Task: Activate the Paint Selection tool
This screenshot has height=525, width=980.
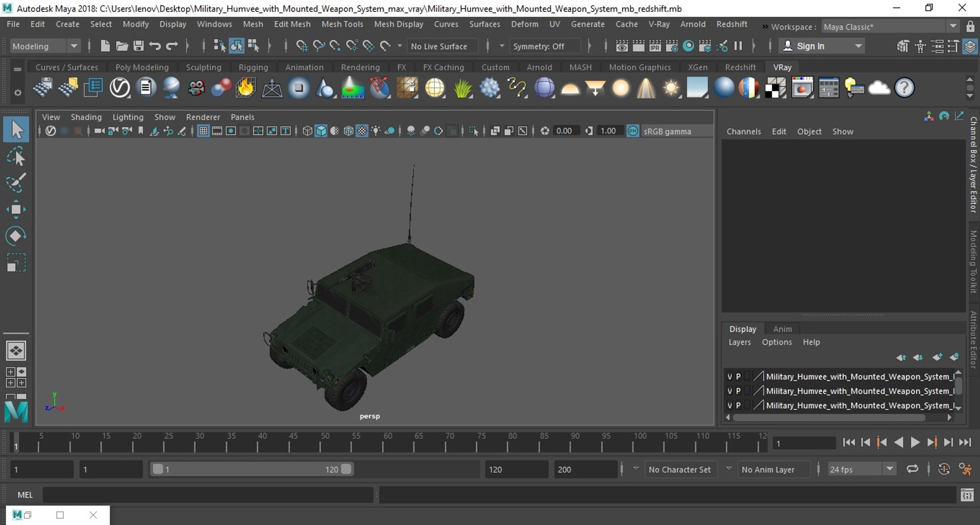Action: (x=16, y=183)
